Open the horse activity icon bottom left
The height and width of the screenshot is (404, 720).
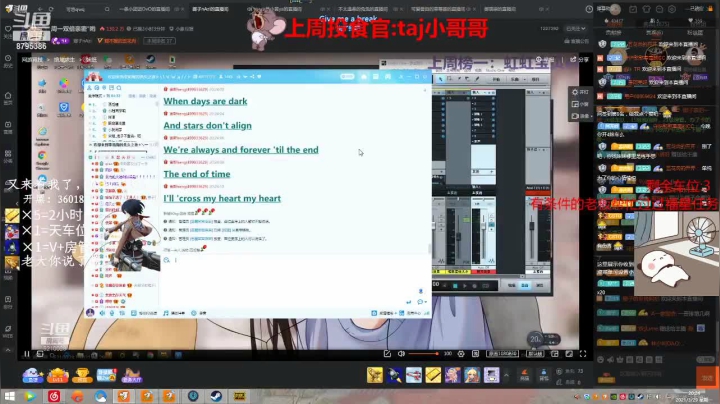[x=132, y=375]
